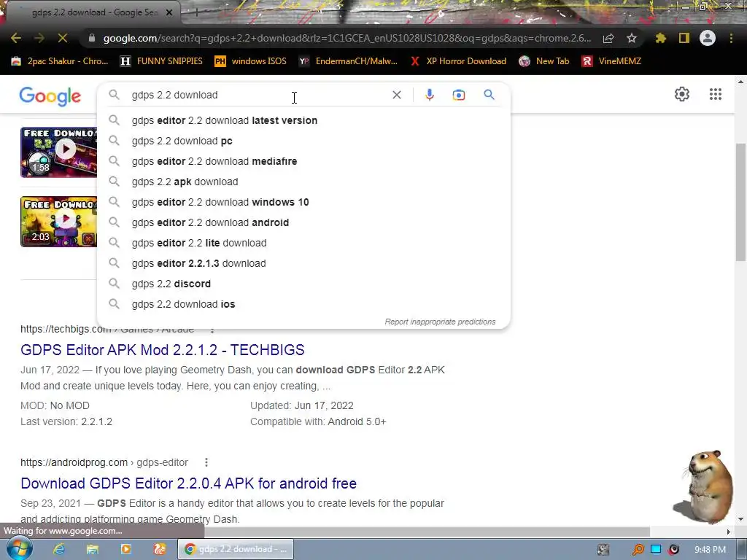Play the 2:03 video thumbnail
This screenshot has height=560, width=747.
58,222
